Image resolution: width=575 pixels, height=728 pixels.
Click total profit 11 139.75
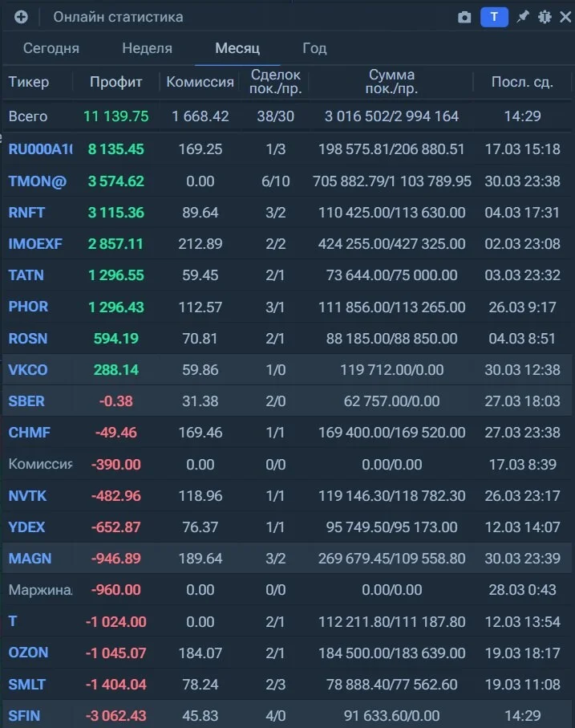[x=116, y=116]
